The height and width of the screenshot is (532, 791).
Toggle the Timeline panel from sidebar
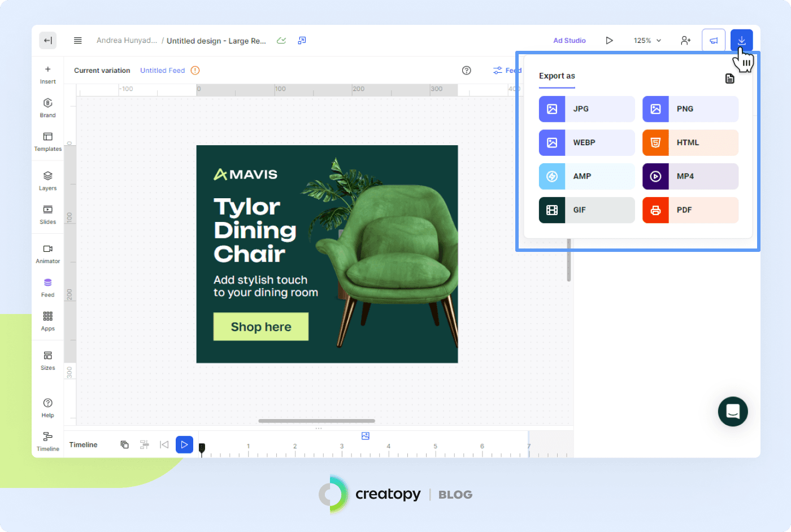(x=47, y=441)
